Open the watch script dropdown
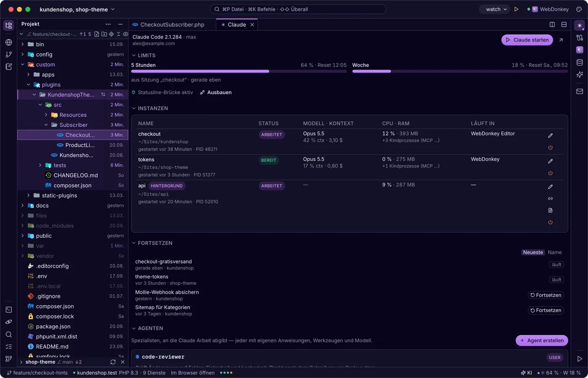Screen dimensions: 588x378 pyautogui.click(x=494, y=9)
